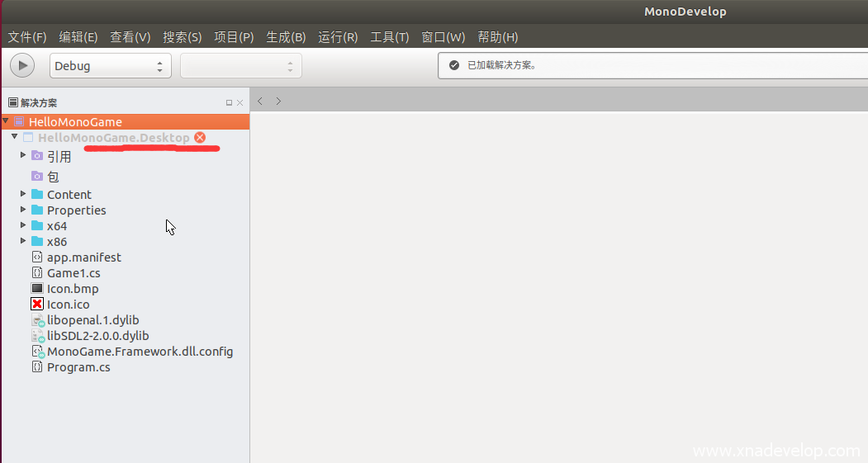The image size is (868, 463).
Task: Navigate back with the left arrow button
Action: click(x=260, y=102)
